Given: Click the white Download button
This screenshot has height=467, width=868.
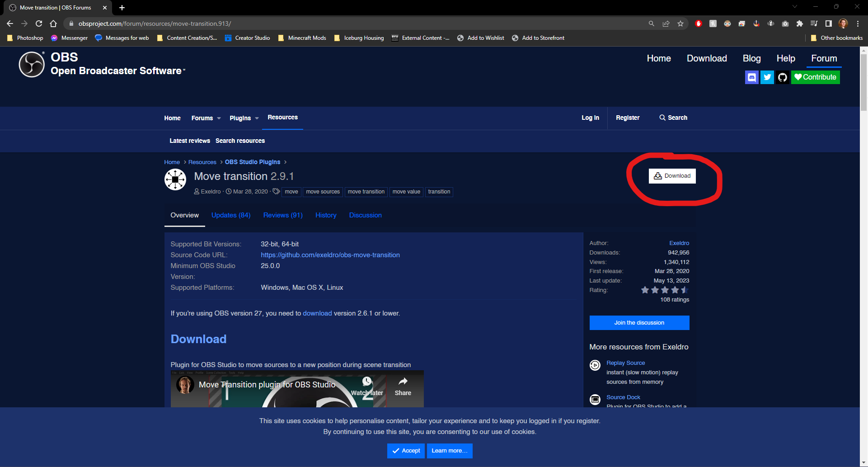Looking at the screenshot, I should (672, 176).
